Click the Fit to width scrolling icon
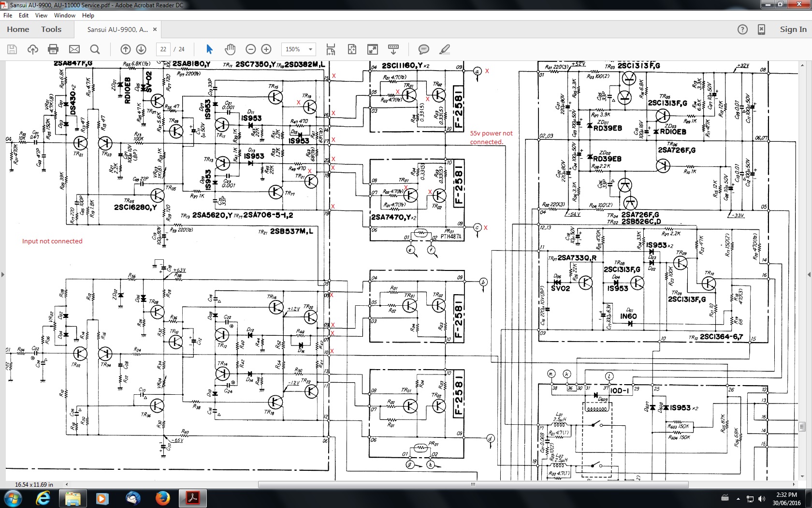Image resolution: width=812 pixels, height=508 pixels. click(x=331, y=49)
